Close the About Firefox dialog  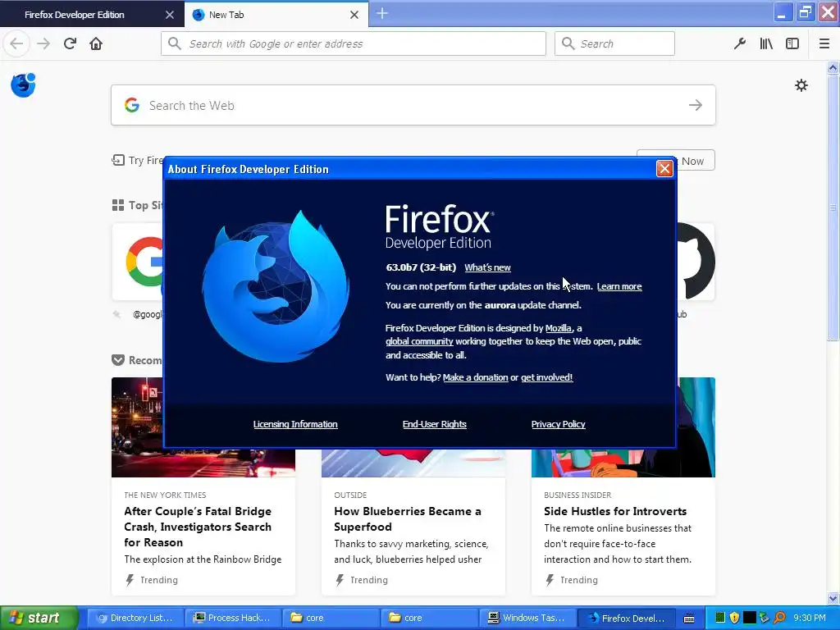pos(664,169)
